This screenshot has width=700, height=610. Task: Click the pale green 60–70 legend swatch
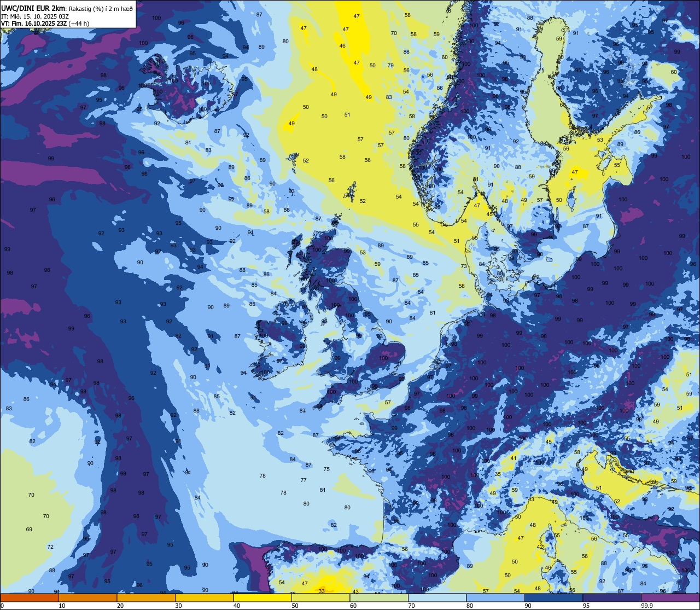(379, 597)
